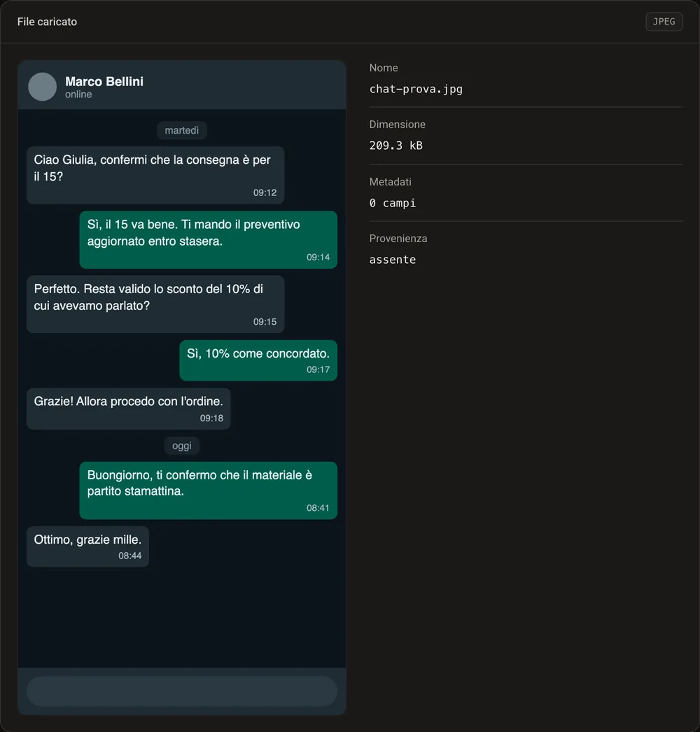Select the martedì date separator
Screen dimensions: 700x732
pyautogui.click(x=182, y=130)
